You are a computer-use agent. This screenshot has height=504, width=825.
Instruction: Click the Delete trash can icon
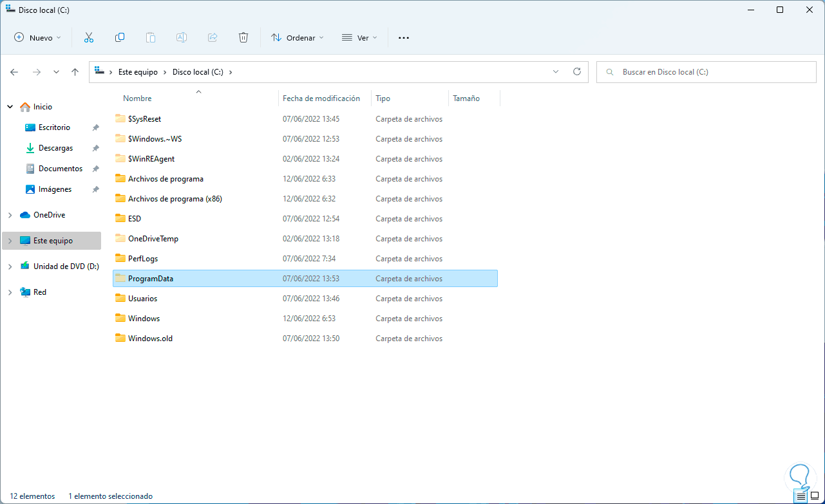[x=243, y=37]
